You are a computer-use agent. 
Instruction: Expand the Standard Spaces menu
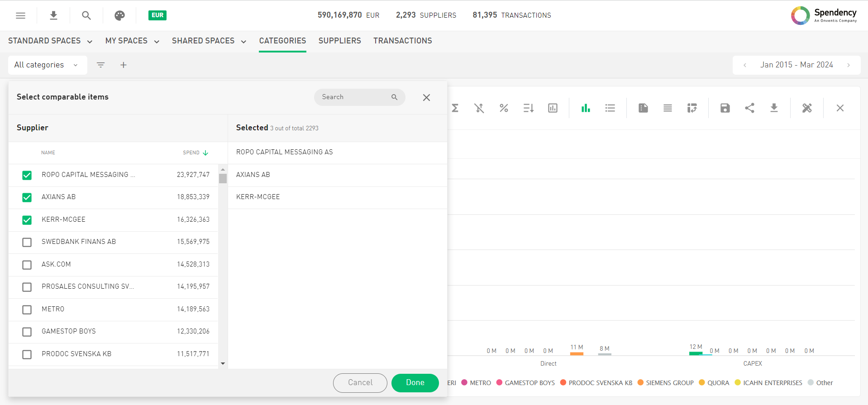[50, 41]
